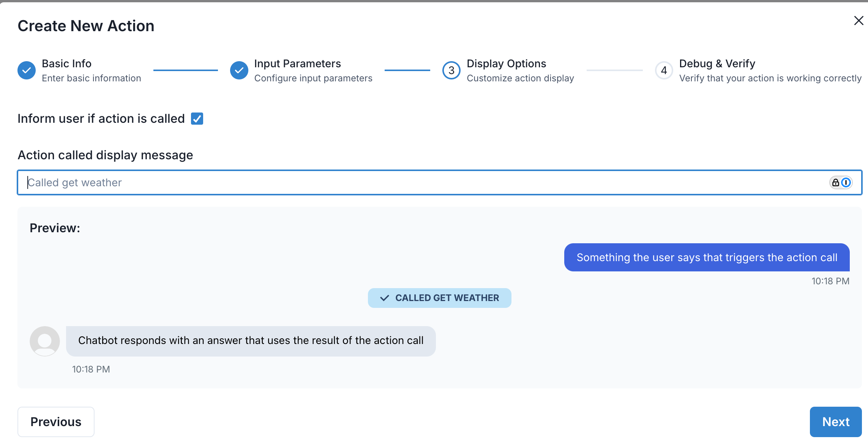Focus the Action called display message field

coord(418,183)
